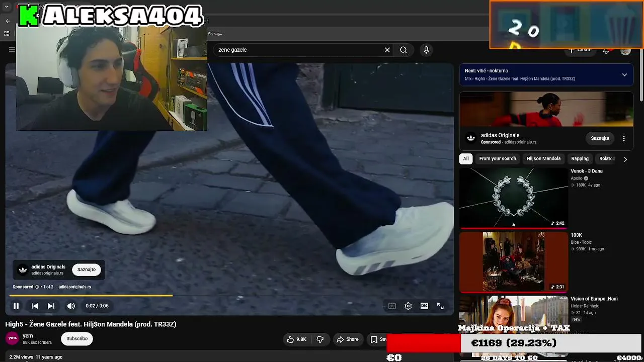644x362 pixels.
Task: Skip to the next video in the player
Action: 51,306
